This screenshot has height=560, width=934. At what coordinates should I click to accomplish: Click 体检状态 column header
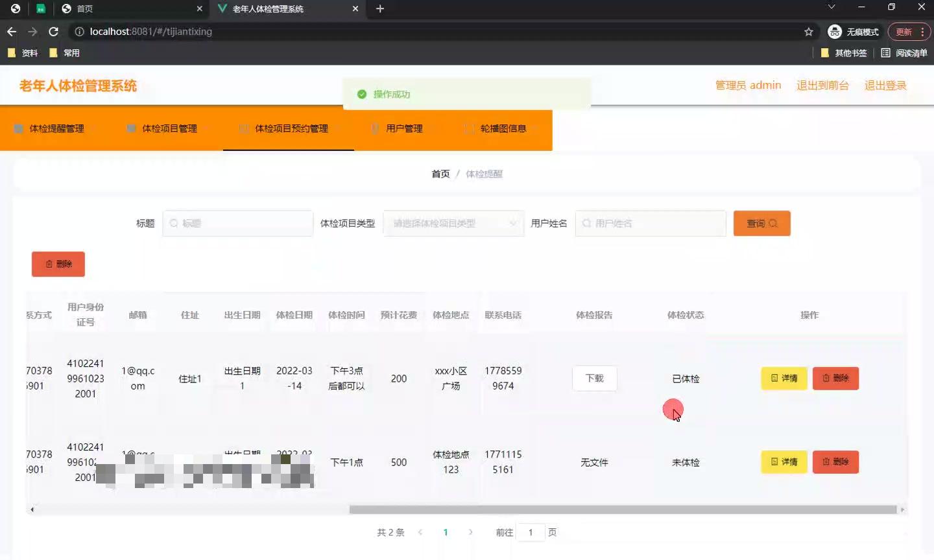tap(686, 315)
